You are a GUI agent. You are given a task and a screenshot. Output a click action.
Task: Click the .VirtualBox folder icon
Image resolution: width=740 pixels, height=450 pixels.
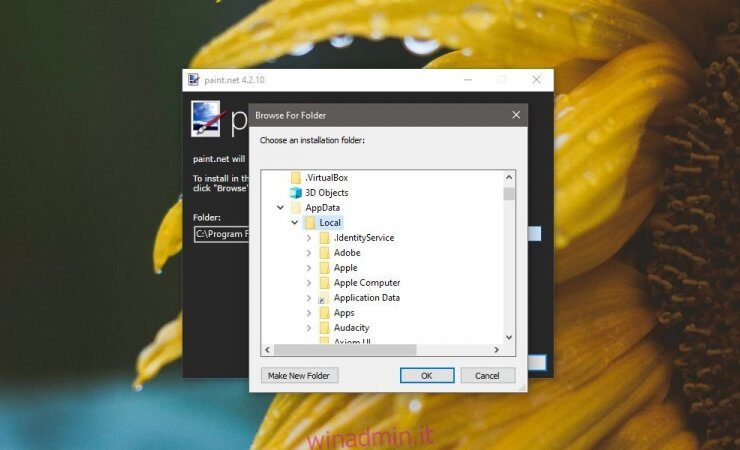click(x=296, y=178)
